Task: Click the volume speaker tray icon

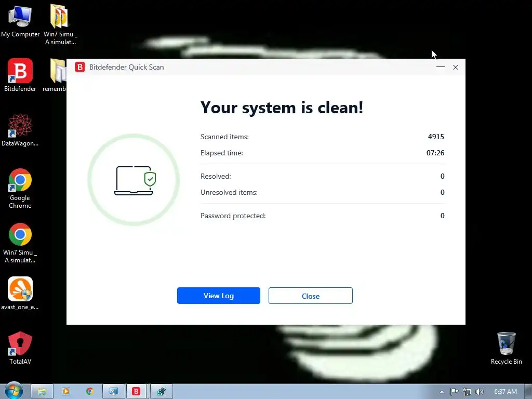Action: coord(479,392)
